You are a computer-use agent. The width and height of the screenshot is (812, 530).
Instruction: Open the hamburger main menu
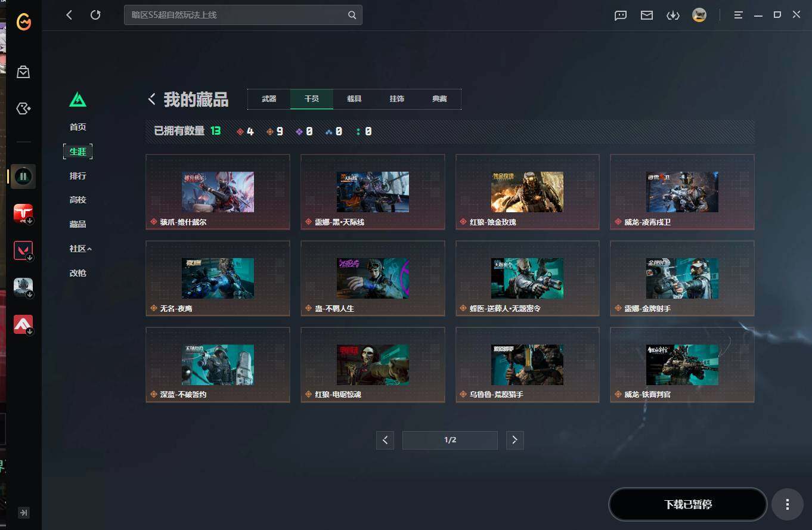pyautogui.click(x=738, y=15)
